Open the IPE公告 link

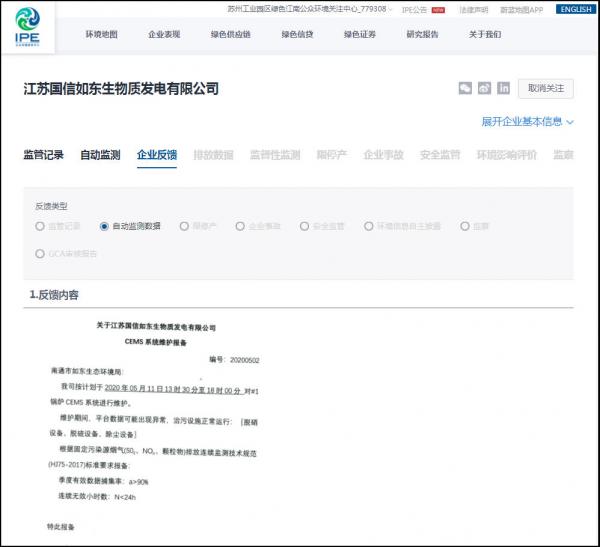(x=415, y=10)
